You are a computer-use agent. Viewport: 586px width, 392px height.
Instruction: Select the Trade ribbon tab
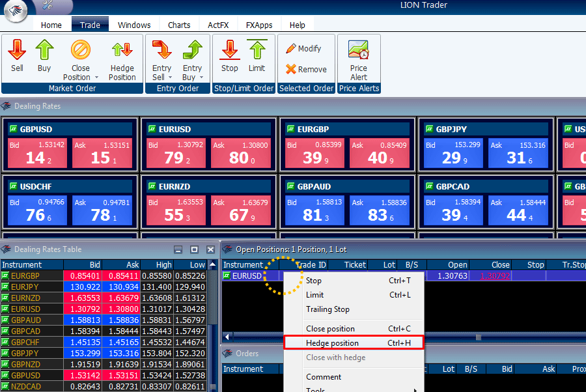[90, 25]
